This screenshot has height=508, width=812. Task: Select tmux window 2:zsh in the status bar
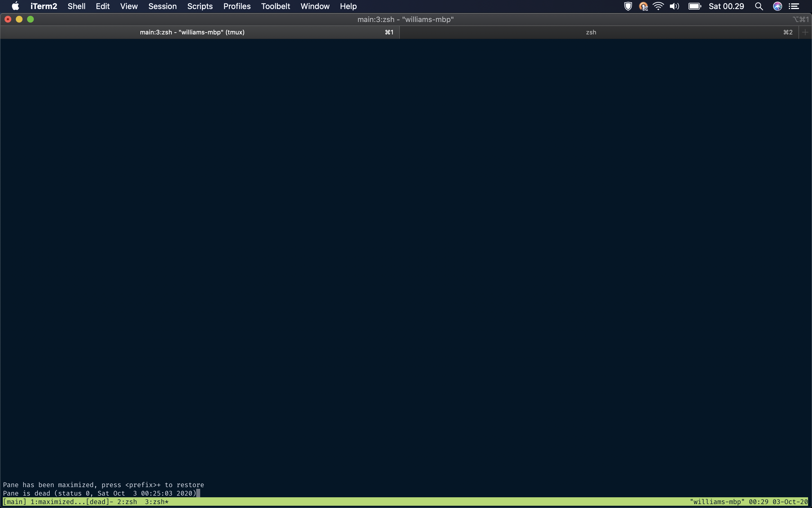[127, 502]
